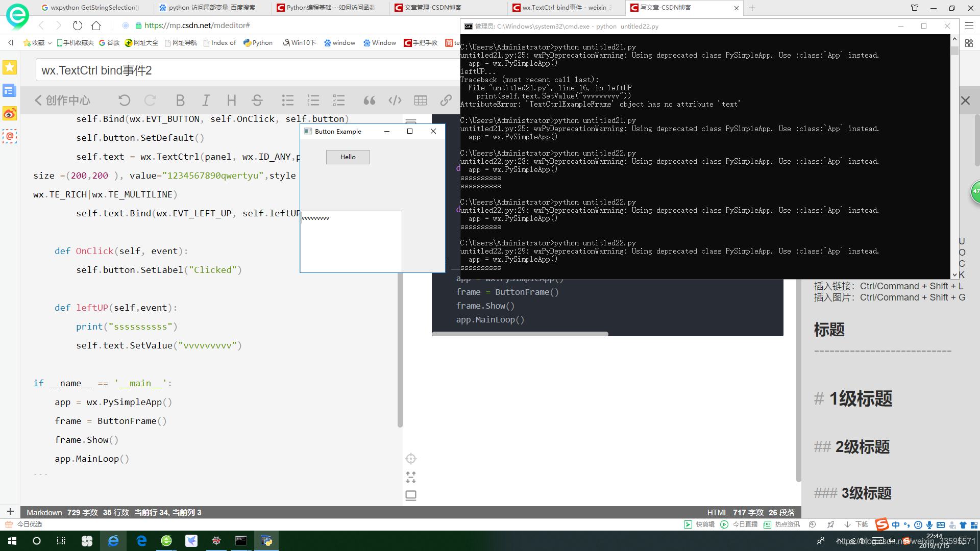Screen dimensions: 980x551
Task: Open cmd window from taskbar
Action: [x=241, y=541]
